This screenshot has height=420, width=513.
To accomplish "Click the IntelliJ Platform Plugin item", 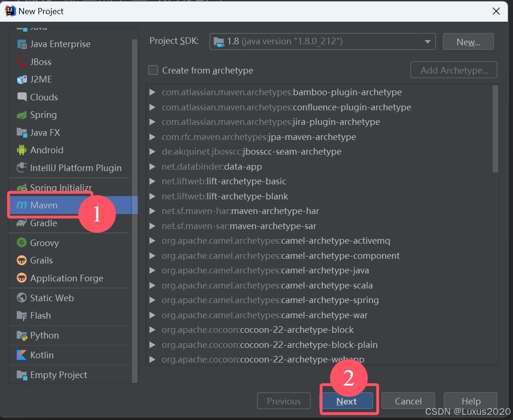I will [x=75, y=167].
